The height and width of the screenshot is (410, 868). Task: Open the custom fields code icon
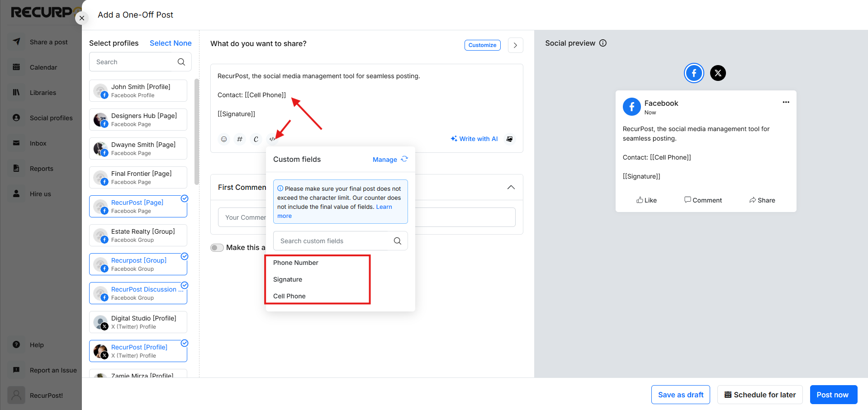(x=272, y=139)
